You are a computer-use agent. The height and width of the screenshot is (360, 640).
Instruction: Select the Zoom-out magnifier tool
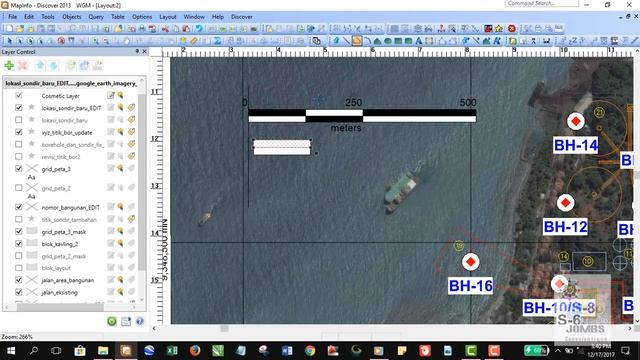[x=106, y=41]
